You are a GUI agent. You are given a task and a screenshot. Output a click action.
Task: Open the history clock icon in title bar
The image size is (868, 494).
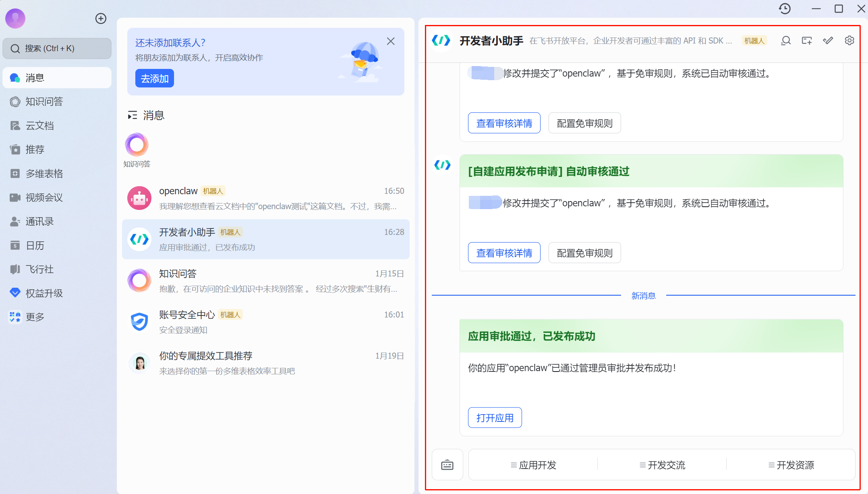(785, 8)
